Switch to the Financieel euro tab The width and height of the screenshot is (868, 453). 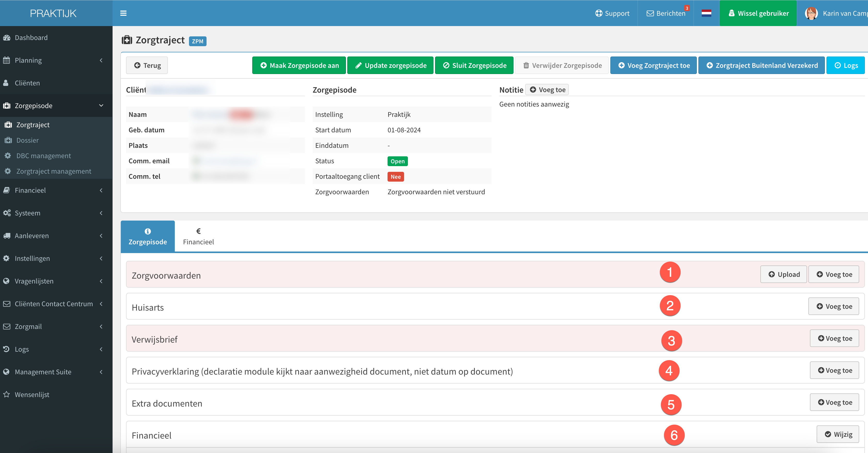point(198,236)
